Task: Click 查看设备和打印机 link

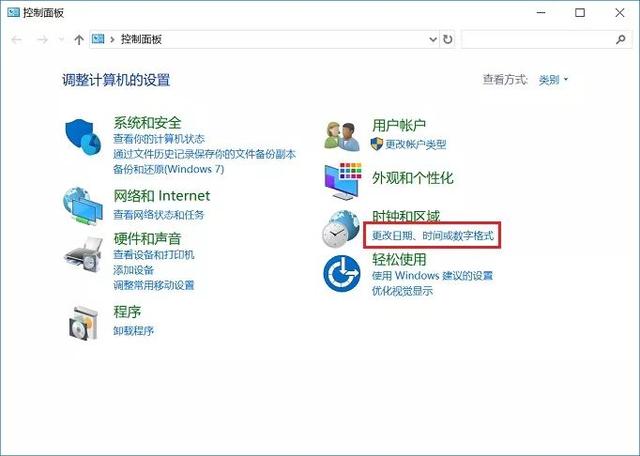Action: (154, 255)
